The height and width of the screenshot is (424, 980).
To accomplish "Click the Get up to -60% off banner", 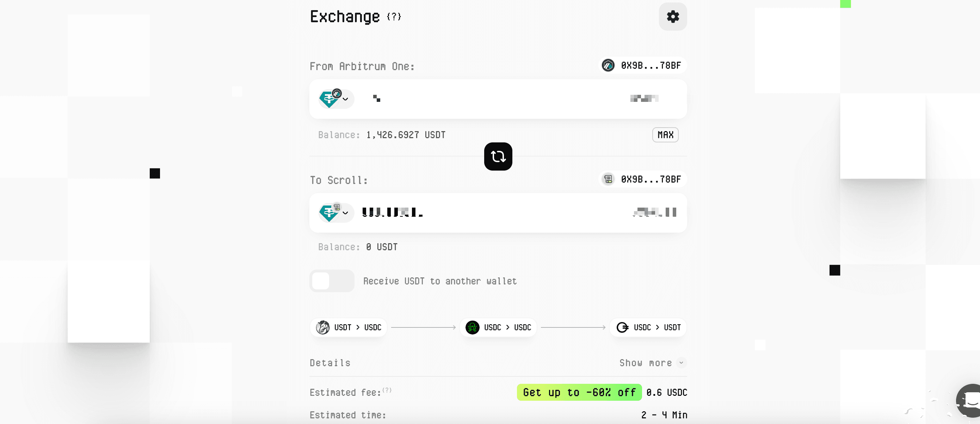I will pyautogui.click(x=579, y=392).
